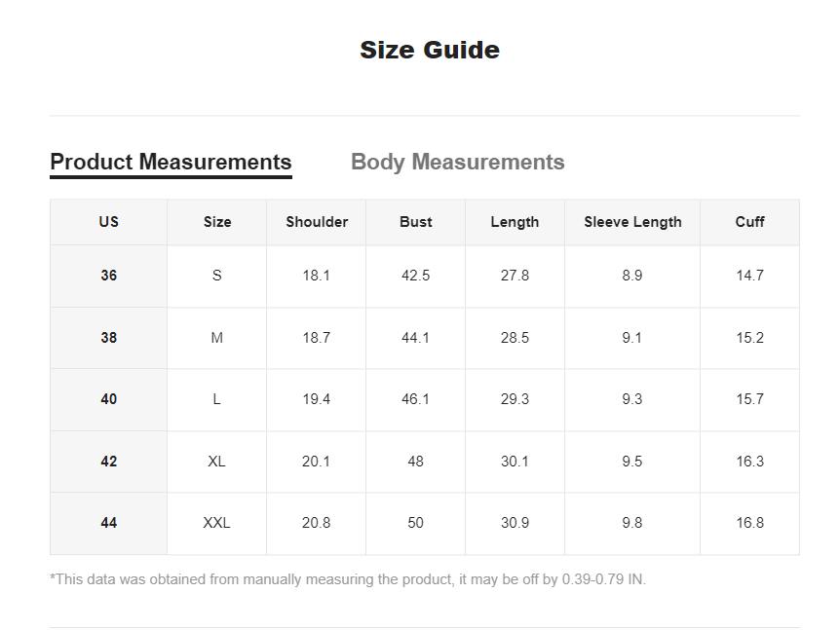Select the US size 38 row
Image resolution: width=840 pixels, height=630 pixels.
(425, 338)
